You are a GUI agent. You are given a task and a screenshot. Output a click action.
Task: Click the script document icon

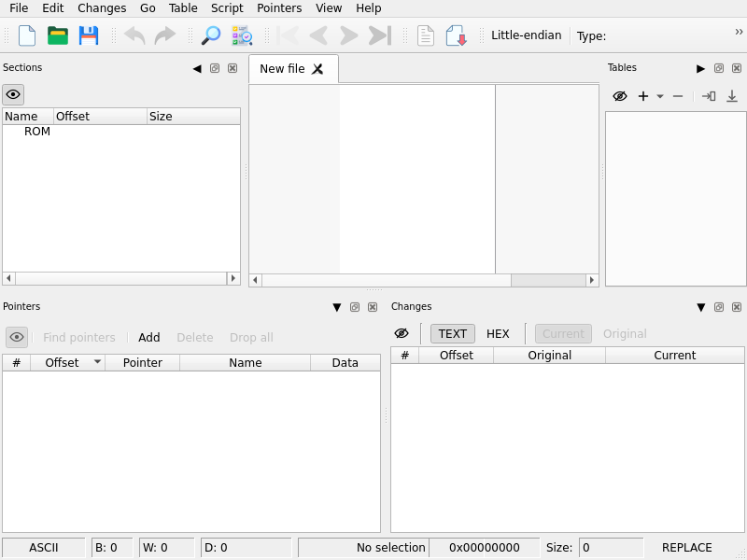tap(426, 35)
